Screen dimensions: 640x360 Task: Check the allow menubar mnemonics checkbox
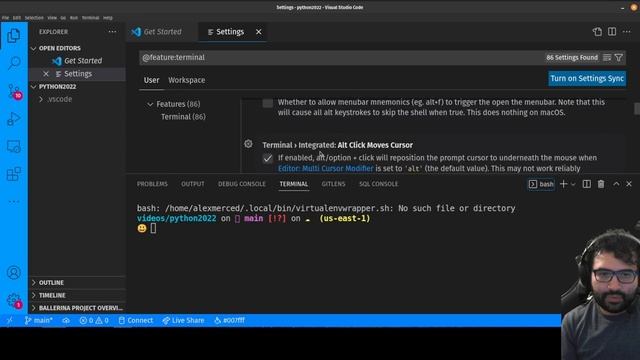pos(267,102)
